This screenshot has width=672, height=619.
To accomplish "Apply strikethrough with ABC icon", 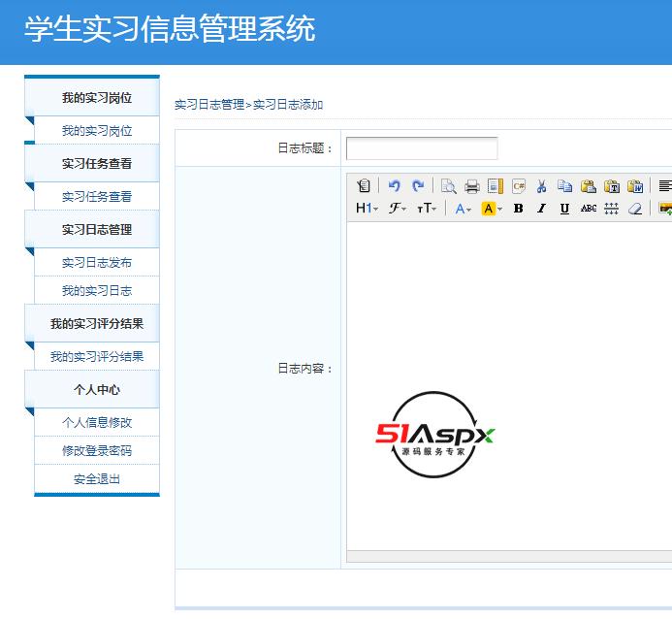I will click(x=589, y=209).
